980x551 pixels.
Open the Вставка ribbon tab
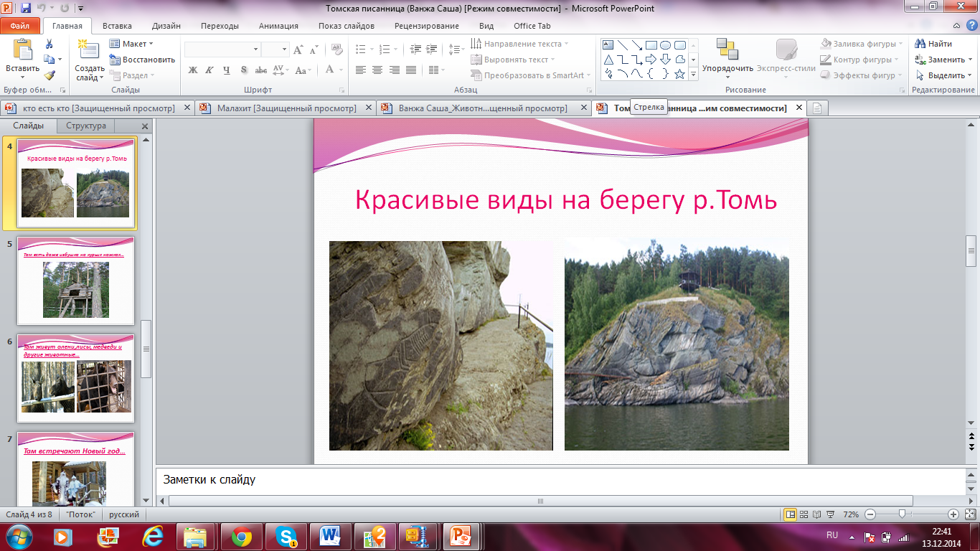[x=117, y=26]
